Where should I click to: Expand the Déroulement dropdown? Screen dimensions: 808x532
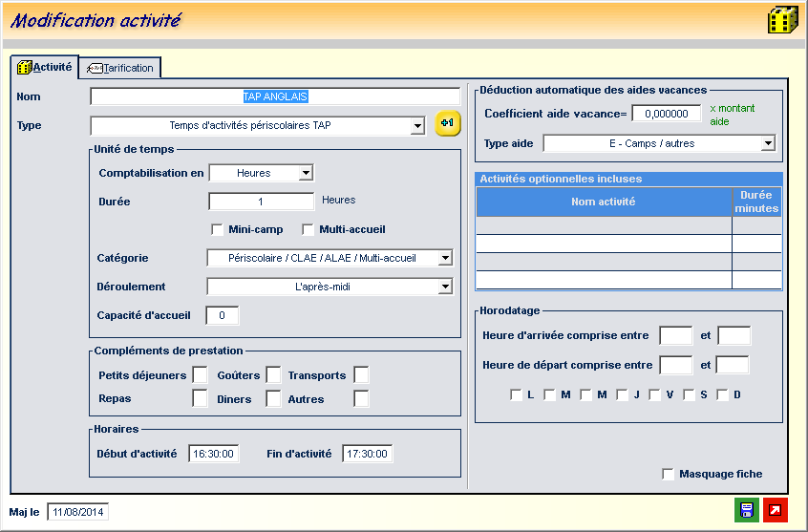444,287
